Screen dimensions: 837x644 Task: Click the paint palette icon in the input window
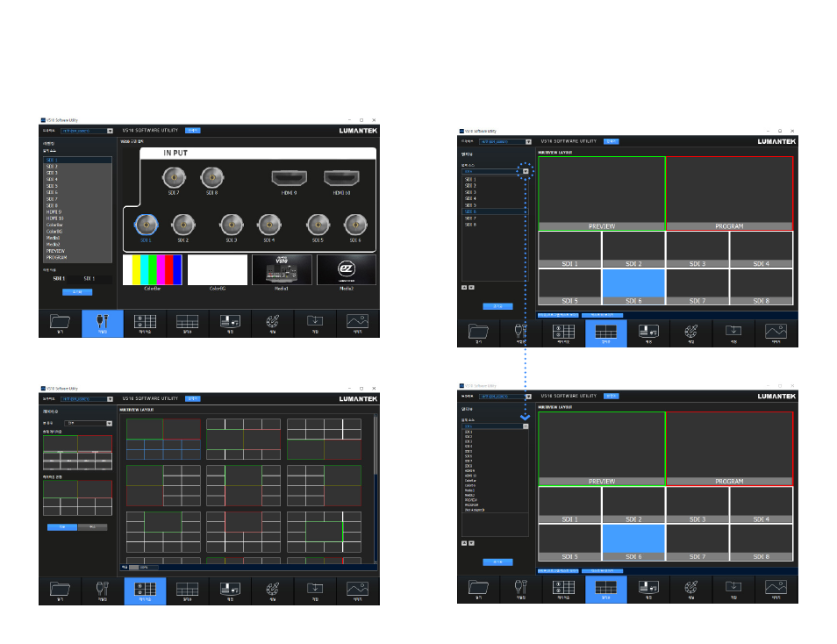coord(272,323)
